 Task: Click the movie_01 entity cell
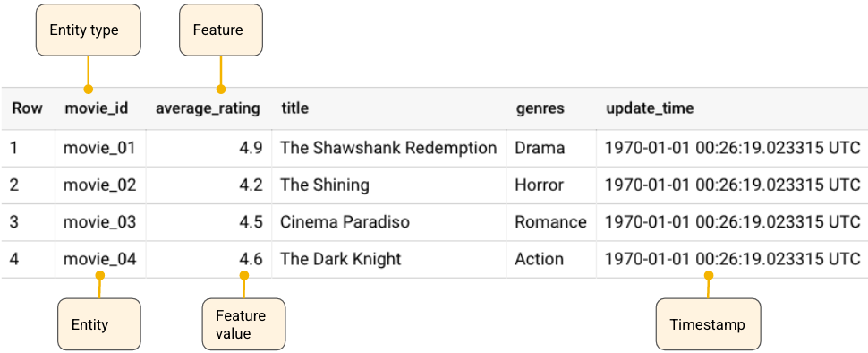point(99,148)
